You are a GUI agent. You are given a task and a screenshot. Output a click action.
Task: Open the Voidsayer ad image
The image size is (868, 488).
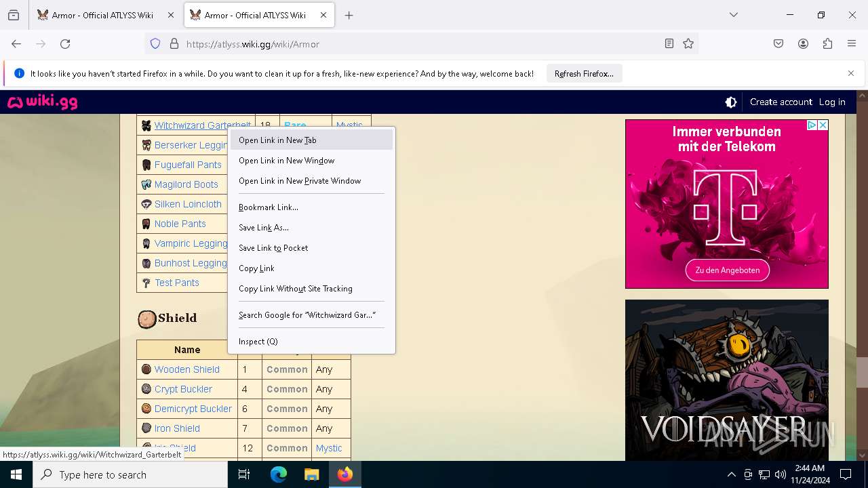[x=727, y=380]
